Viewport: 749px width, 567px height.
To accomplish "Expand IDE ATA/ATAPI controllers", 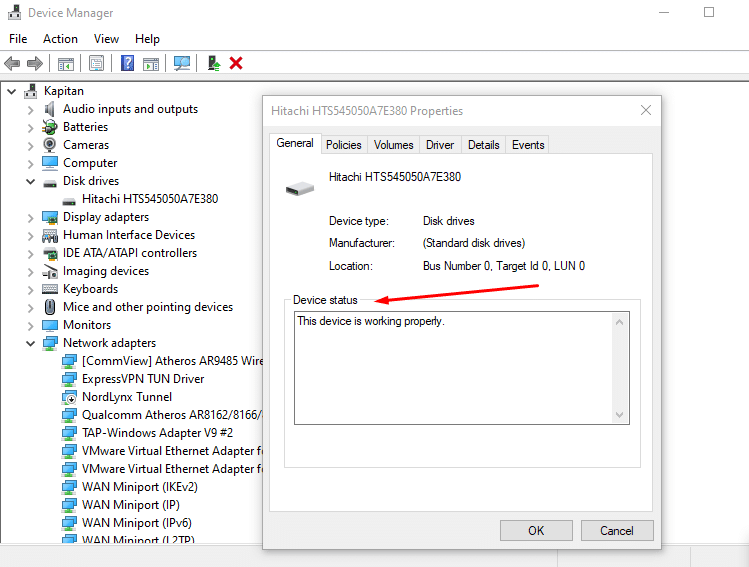I will point(31,254).
